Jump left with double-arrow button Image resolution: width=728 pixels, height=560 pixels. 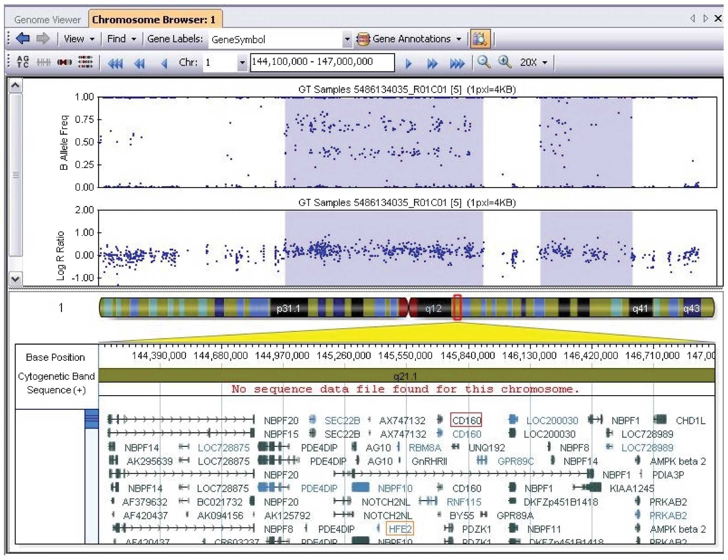coord(139,64)
